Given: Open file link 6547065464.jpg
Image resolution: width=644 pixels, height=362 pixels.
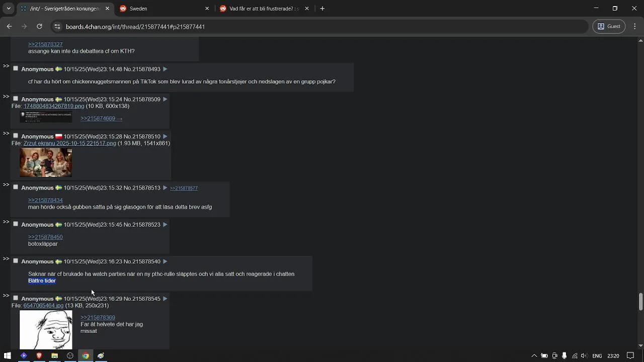Looking at the screenshot, I should [43, 305].
